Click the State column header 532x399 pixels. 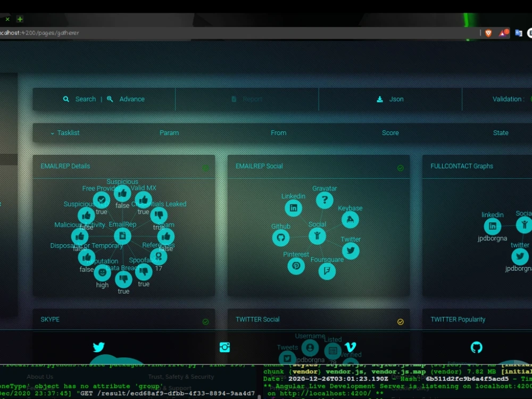(501, 133)
